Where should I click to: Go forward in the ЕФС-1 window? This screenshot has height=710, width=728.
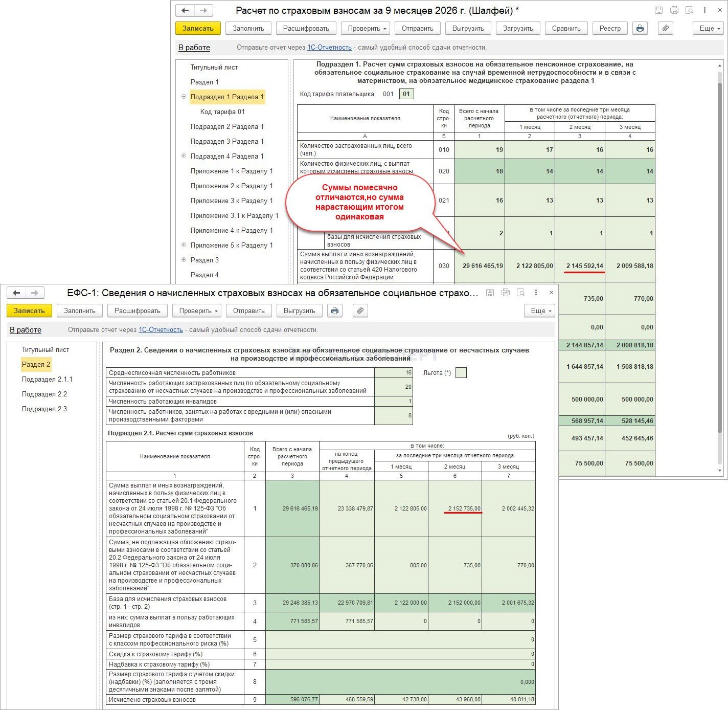(x=35, y=293)
